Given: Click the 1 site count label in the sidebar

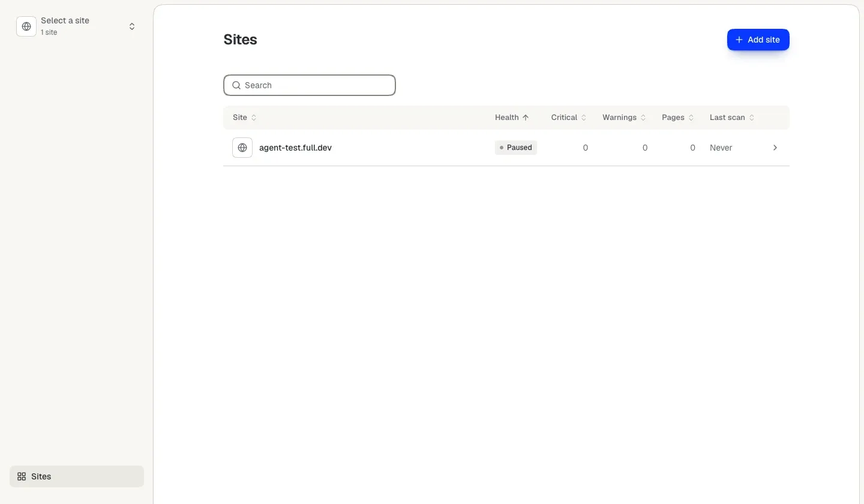Looking at the screenshot, I should pos(49,32).
